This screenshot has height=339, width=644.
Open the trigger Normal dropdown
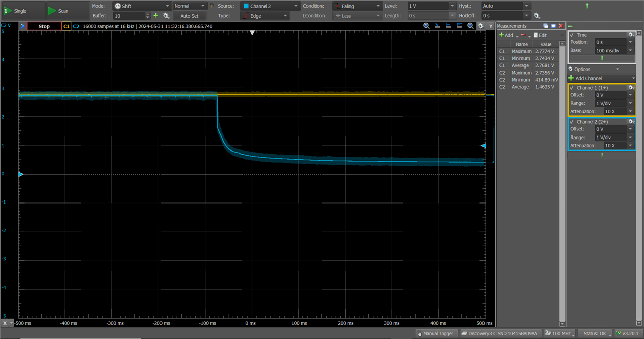point(190,6)
